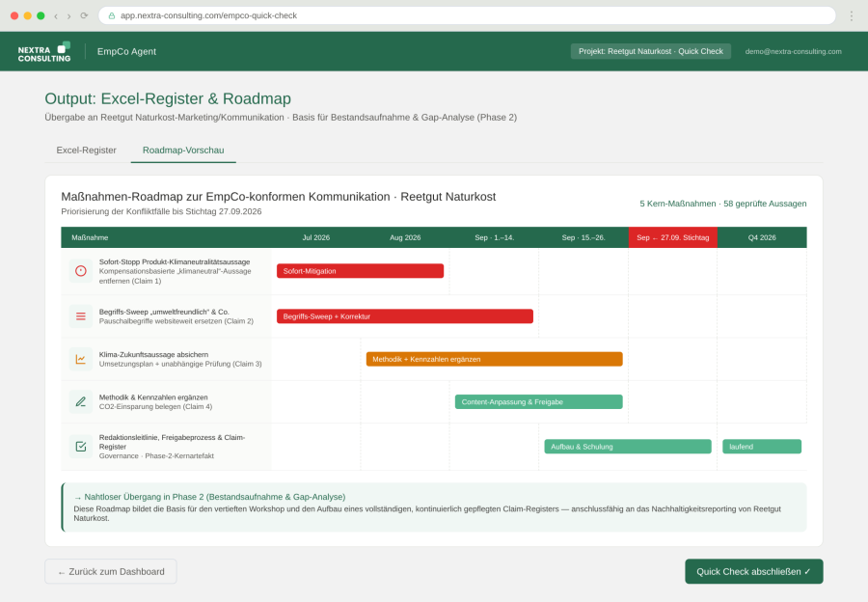
Task: Click Begriffs-Sweep „umweltfreundlich“ & Co. title
Action: pyautogui.click(x=164, y=312)
